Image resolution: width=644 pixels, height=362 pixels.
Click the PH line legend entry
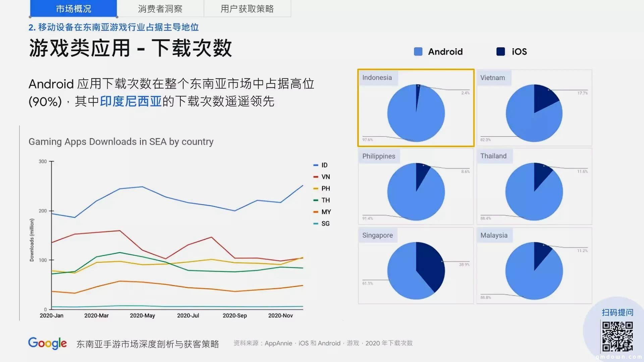pyautogui.click(x=322, y=189)
